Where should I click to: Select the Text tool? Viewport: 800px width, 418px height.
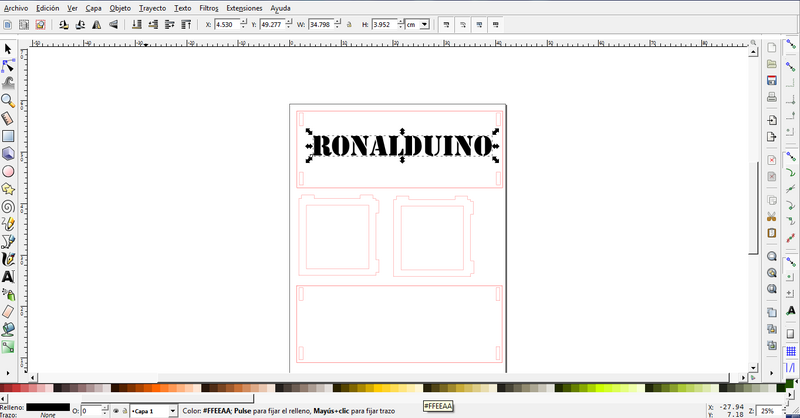8,276
